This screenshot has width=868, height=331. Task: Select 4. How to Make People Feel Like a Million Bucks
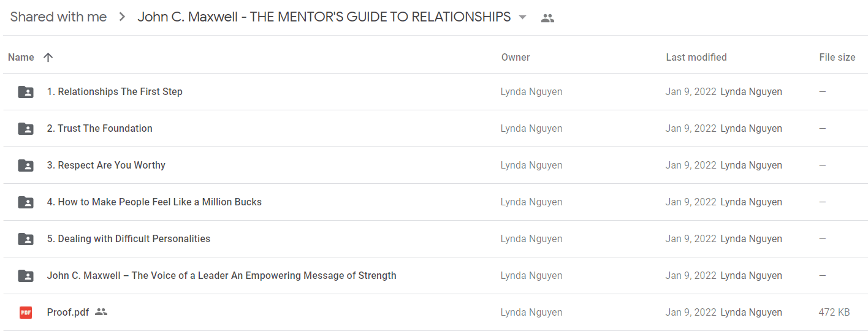(x=154, y=202)
